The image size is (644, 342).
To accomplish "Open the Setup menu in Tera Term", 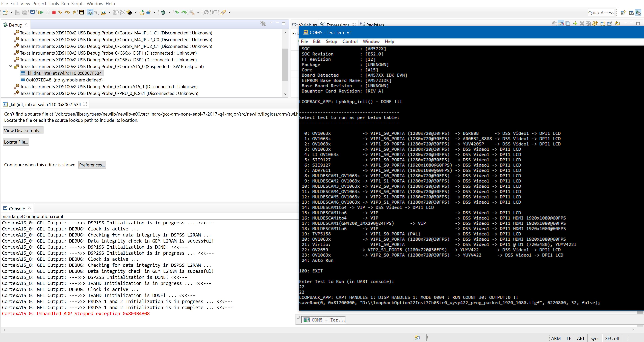I will coord(331,41).
